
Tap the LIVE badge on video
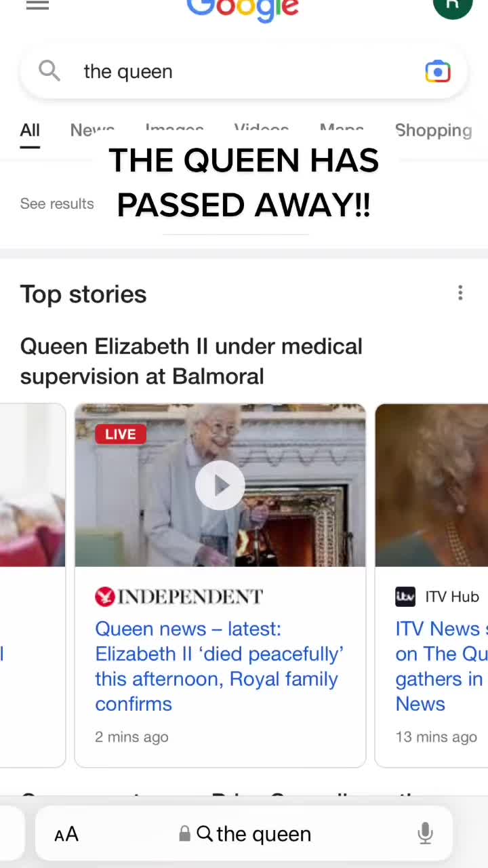pyautogui.click(x=121, y=434)
